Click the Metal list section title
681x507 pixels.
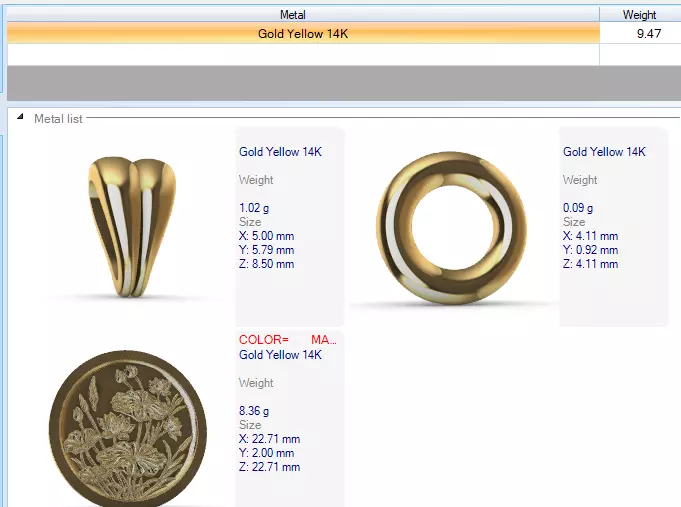pyautogui.click(x=58, y=119)
